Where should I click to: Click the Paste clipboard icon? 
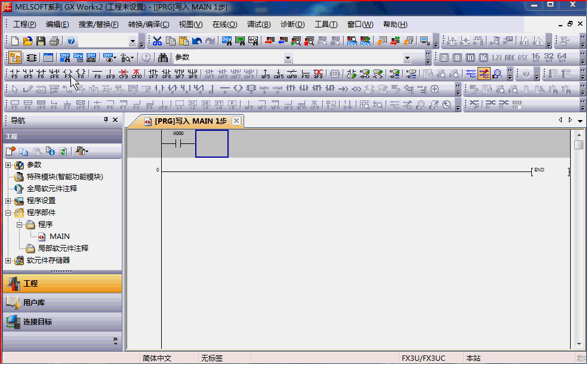184,41
